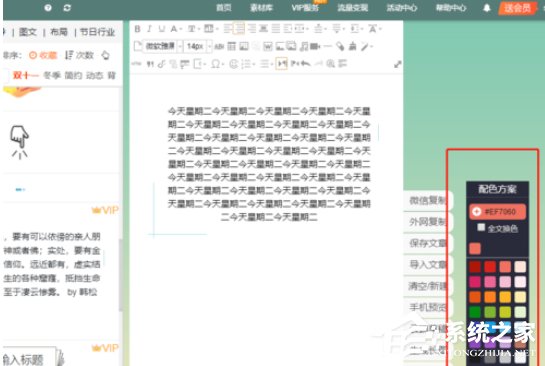545x366 pixels.
Task: Go to the 首页 home page
Action: click(x=223, y=8)
